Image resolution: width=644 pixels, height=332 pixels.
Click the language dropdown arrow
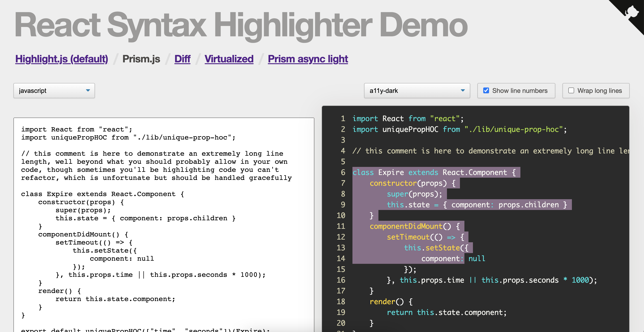[x=88, y=90]
